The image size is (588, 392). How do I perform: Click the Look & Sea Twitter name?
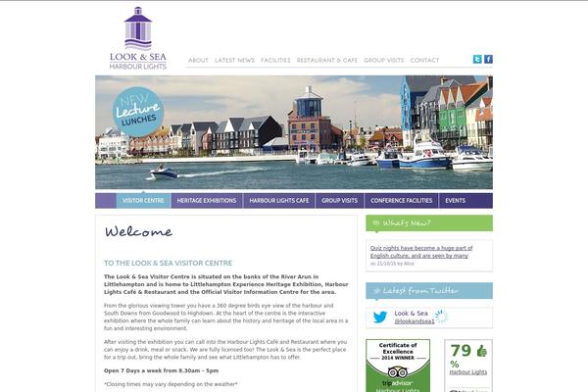tap(411, 314)
